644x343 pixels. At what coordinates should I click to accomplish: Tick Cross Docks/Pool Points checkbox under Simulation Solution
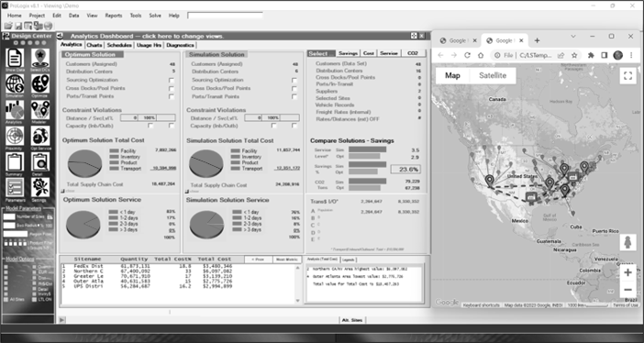click(294, 88)
